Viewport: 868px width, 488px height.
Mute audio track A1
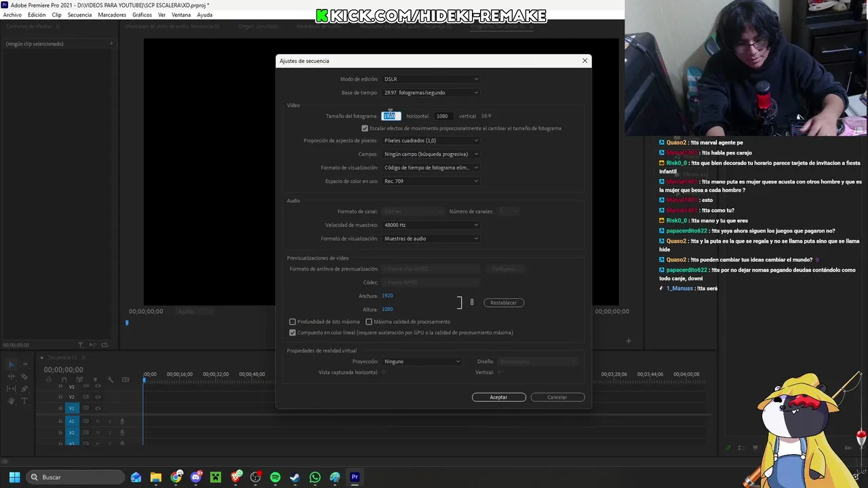pyautogui.click(x=98, y=422)
